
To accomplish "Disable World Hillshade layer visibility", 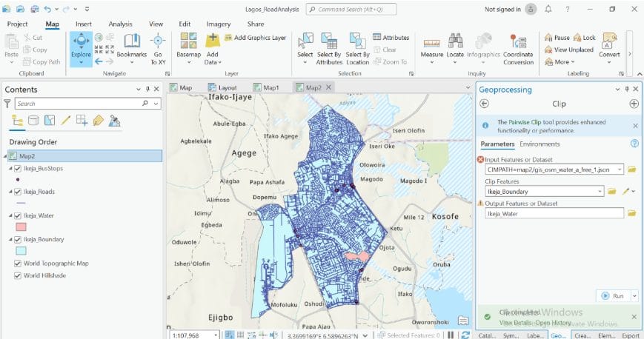I will coord(17,275).
